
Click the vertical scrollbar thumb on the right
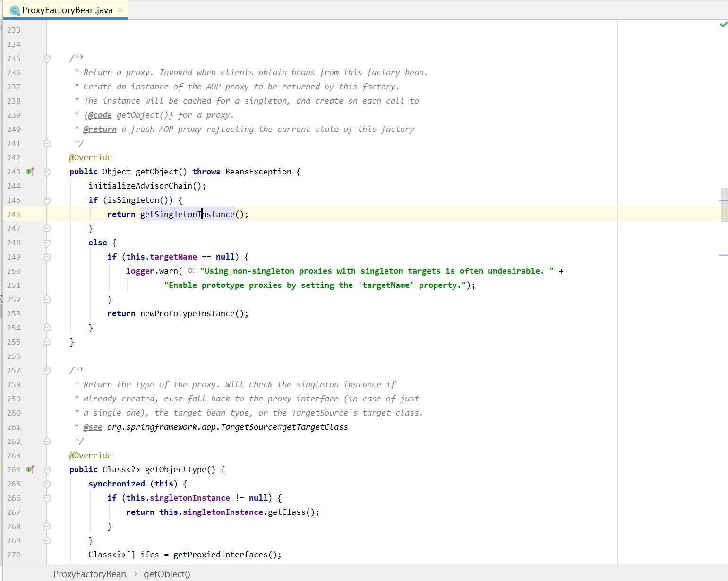(x=724, y=205)
